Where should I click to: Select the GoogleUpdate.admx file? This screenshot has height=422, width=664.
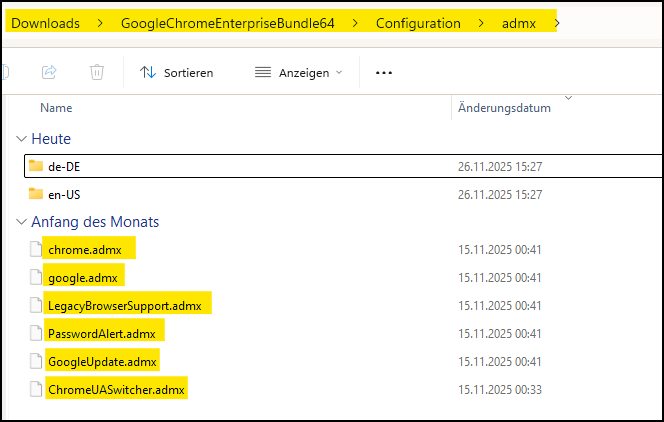[102, 361]
